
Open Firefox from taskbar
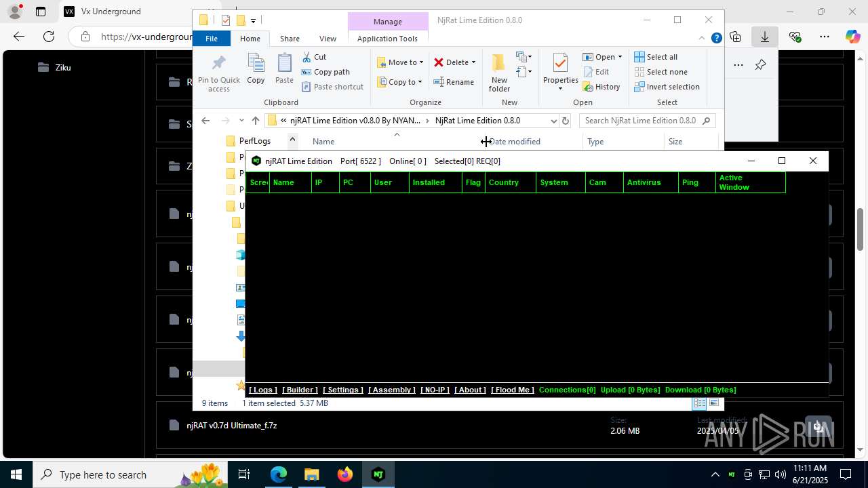pos(345,474)
